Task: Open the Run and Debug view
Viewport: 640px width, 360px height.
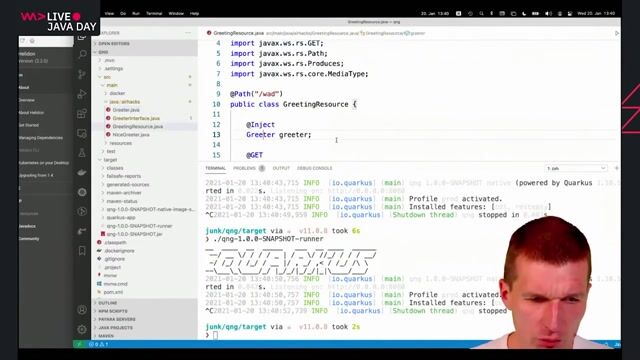Action: pos(82,93)
